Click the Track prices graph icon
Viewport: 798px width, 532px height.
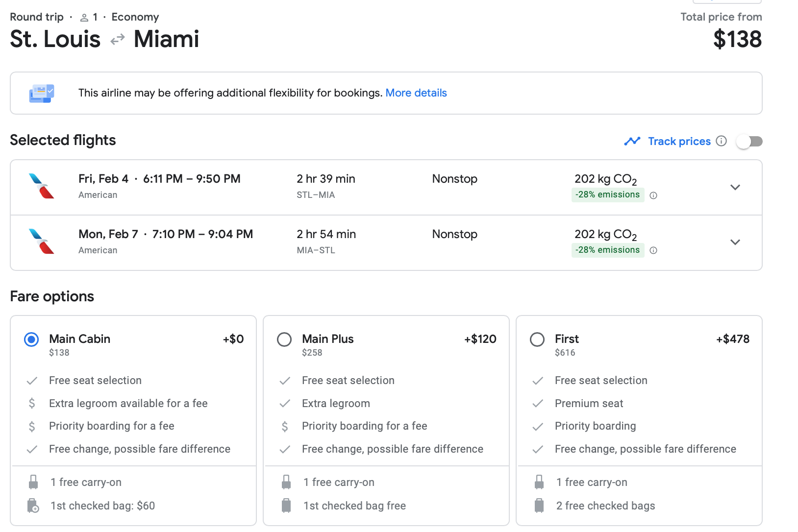[632, 141]
